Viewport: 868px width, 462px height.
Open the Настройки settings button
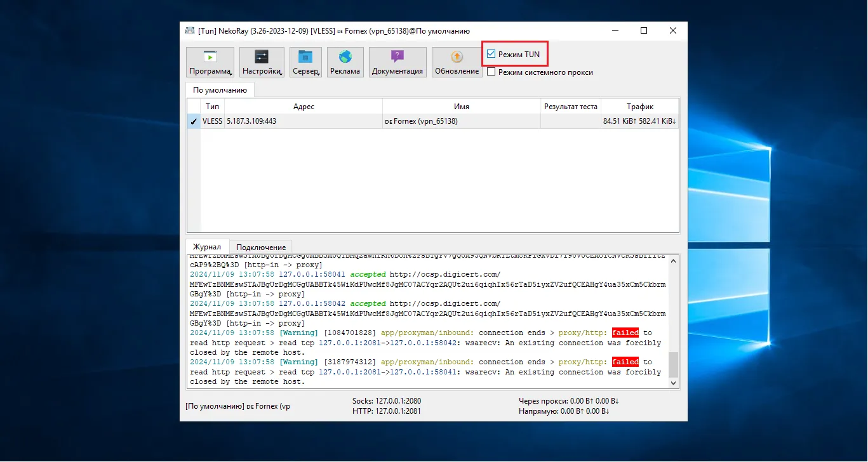262,62
